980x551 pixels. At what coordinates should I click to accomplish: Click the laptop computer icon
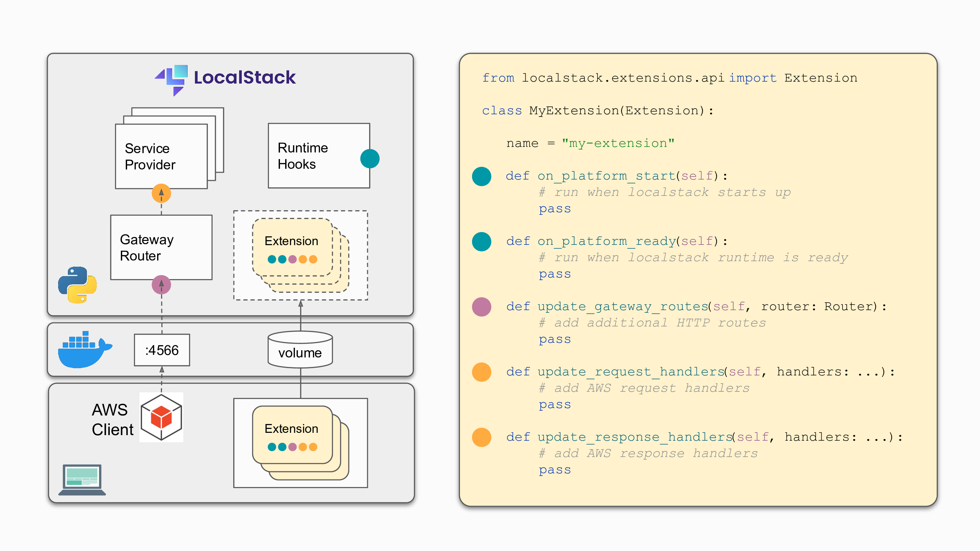click(82, 480)
